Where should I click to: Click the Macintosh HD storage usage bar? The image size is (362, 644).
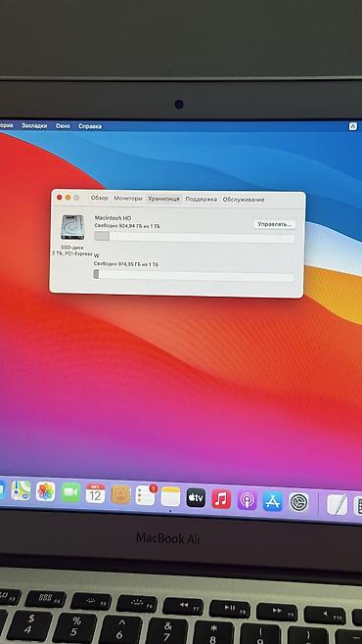tap(195, 237)
